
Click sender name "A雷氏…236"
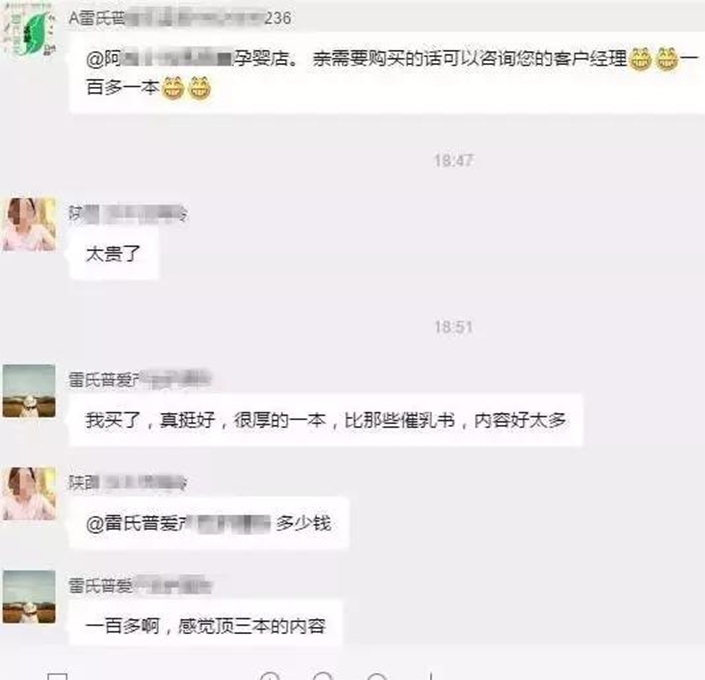click(x=180, y=18)
